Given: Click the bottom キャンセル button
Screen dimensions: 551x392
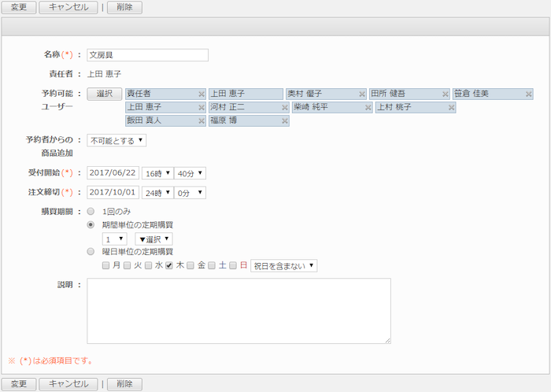Looking at the screenshot, I should (x=68, y=384).
